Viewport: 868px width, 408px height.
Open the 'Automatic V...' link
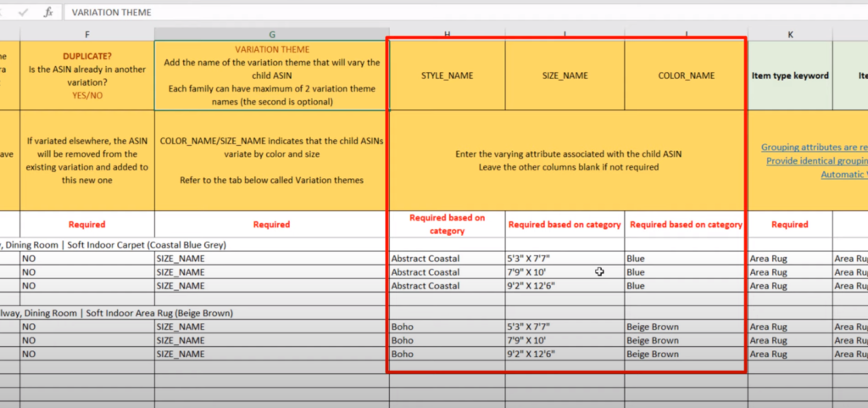click(x=844, y=175)
